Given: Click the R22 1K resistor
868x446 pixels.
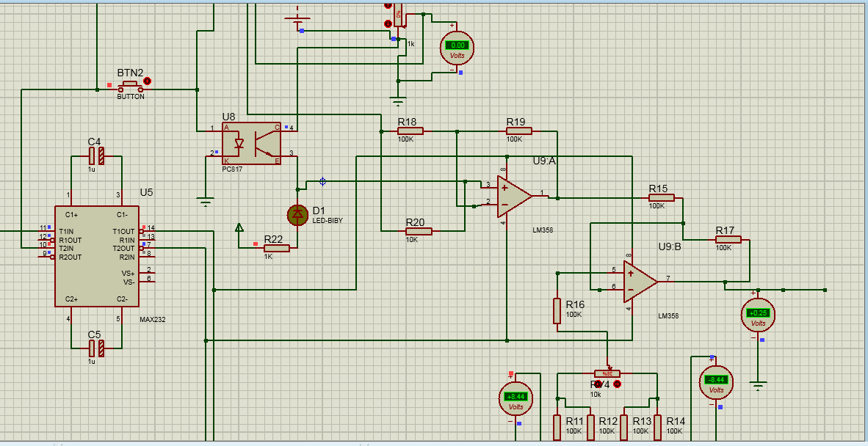Looking at the screenshot, I should coord(276,248).
